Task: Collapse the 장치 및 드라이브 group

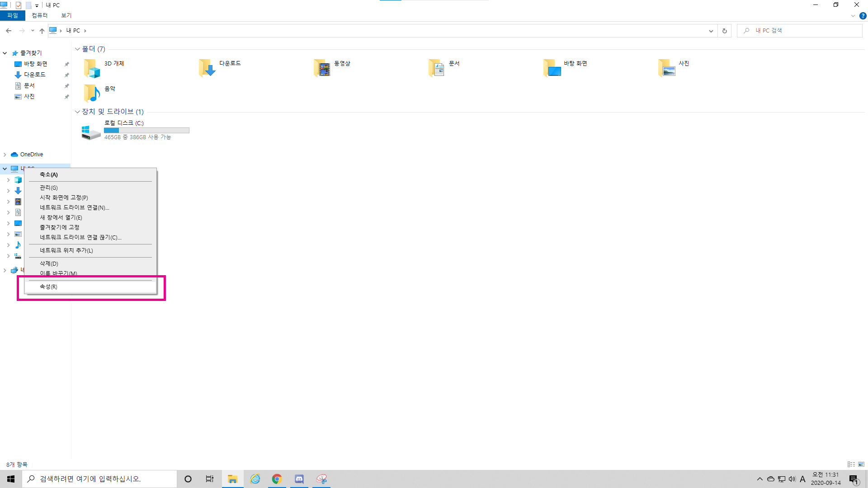Action: point(77,112)
